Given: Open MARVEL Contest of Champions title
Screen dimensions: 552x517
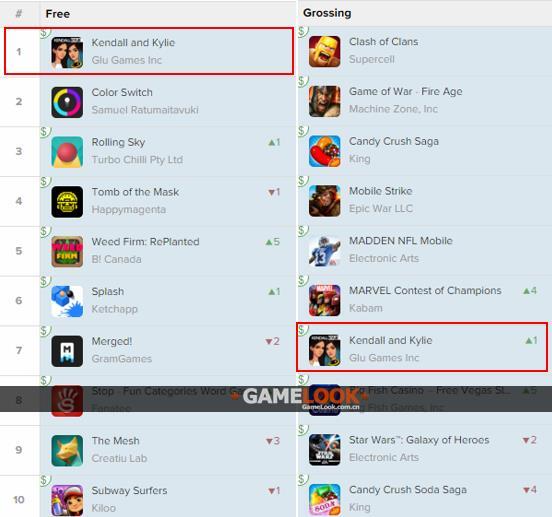Looking at the screenshot, I should (x=425, y=291).
